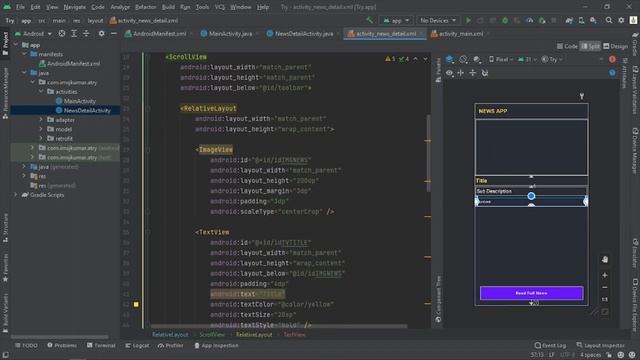Go to next highlighted error arrow
Image resolution: width=640 pixels, height=360 pixels.
[x=425, y=59]
